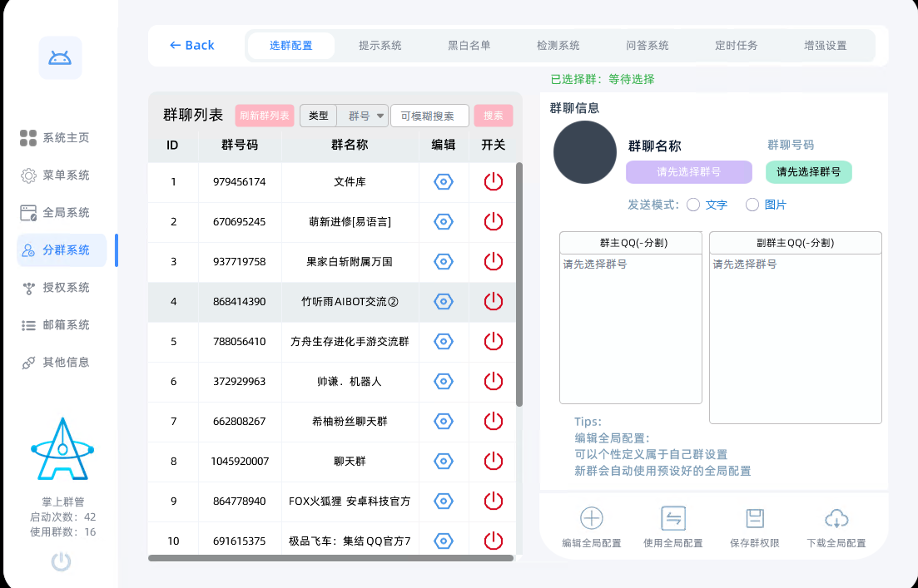Screen dimensions: 918x588
Task: Click the Back button
Action: (x=192, y=45)
